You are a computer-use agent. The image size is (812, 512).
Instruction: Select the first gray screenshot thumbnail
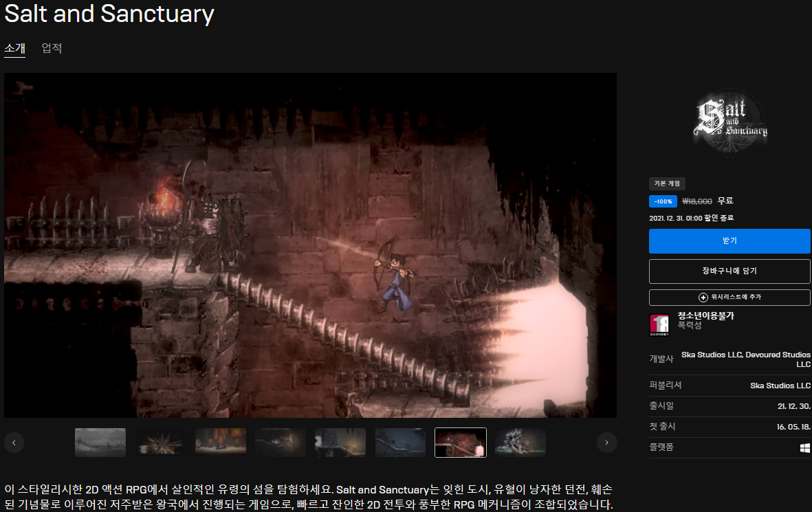point(100,443)
